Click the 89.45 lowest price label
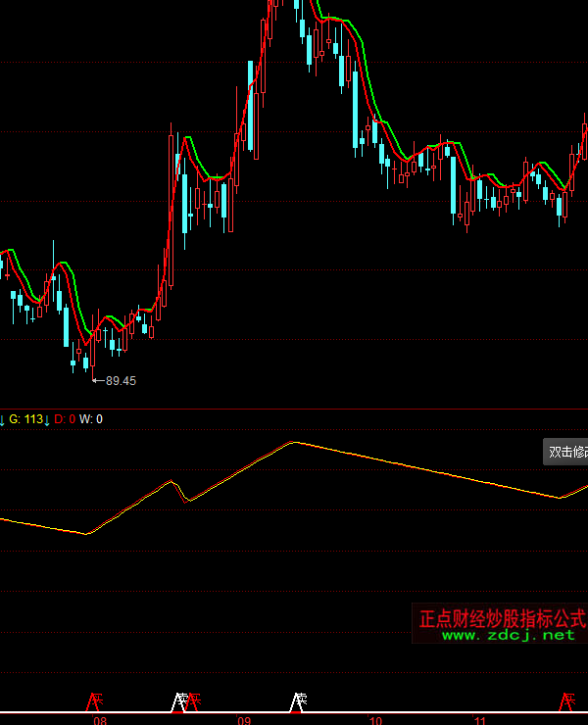The width and height of the screenshot is (588, 725). point(121,380)
